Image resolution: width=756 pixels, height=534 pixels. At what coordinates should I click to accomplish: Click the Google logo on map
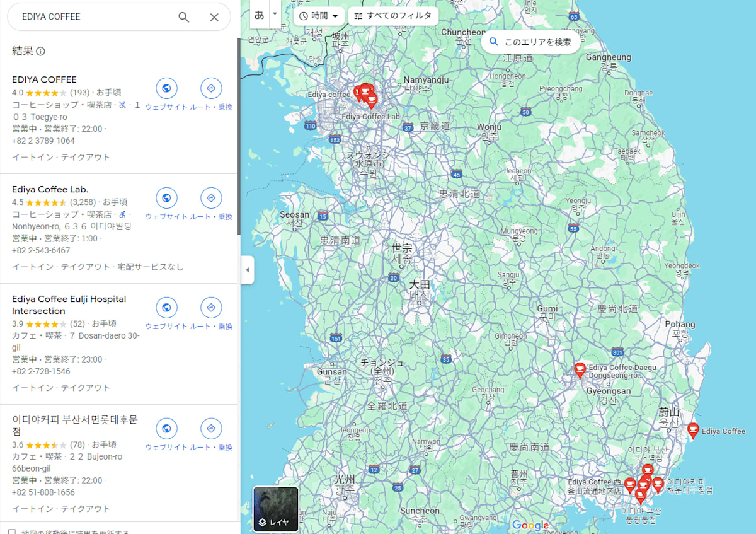pyautogui.click(x=530, y=525)
